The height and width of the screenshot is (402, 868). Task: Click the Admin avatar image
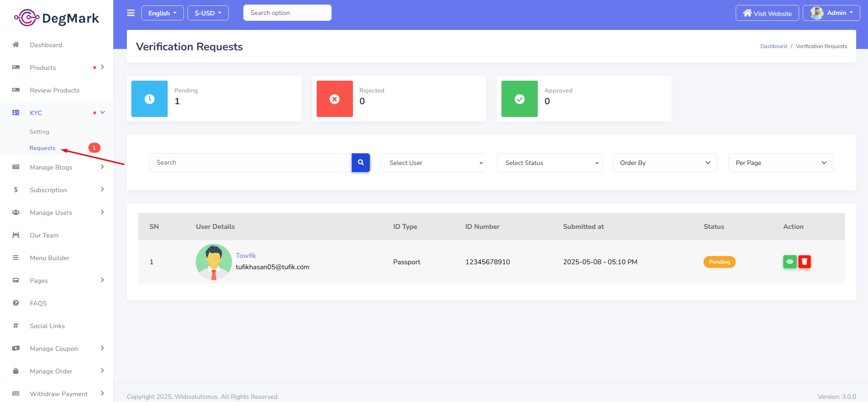pyautogui.click(x=817, y=13)
